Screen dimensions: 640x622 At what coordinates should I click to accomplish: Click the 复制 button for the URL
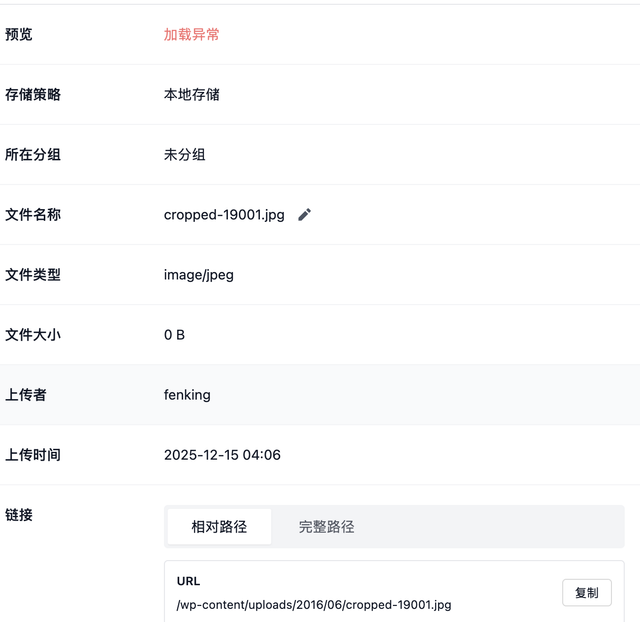[587, 593]
